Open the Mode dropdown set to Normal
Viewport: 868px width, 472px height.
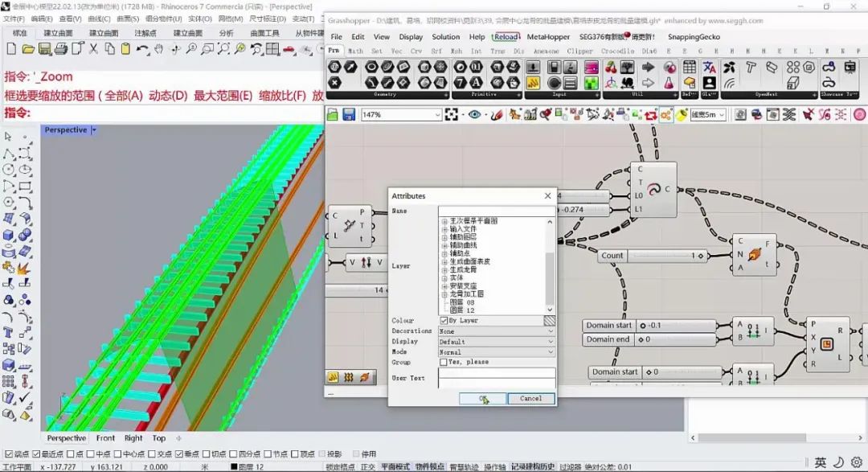pos(497,351)
